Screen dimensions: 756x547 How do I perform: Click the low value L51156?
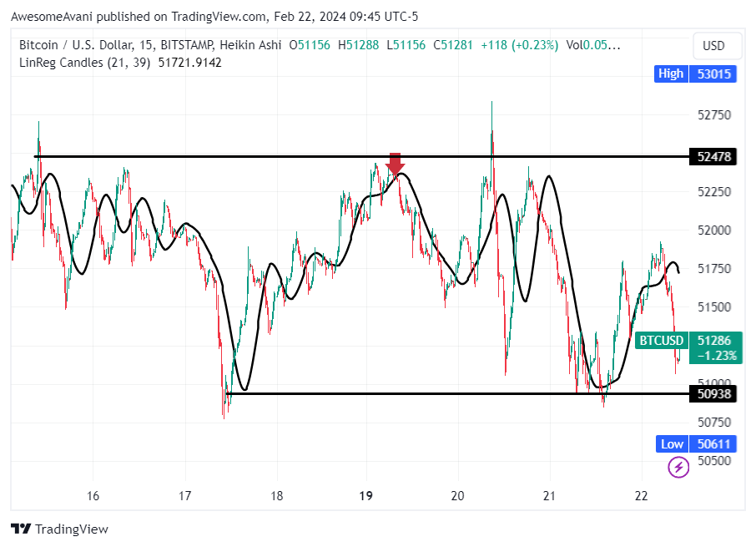coord(406,45)
